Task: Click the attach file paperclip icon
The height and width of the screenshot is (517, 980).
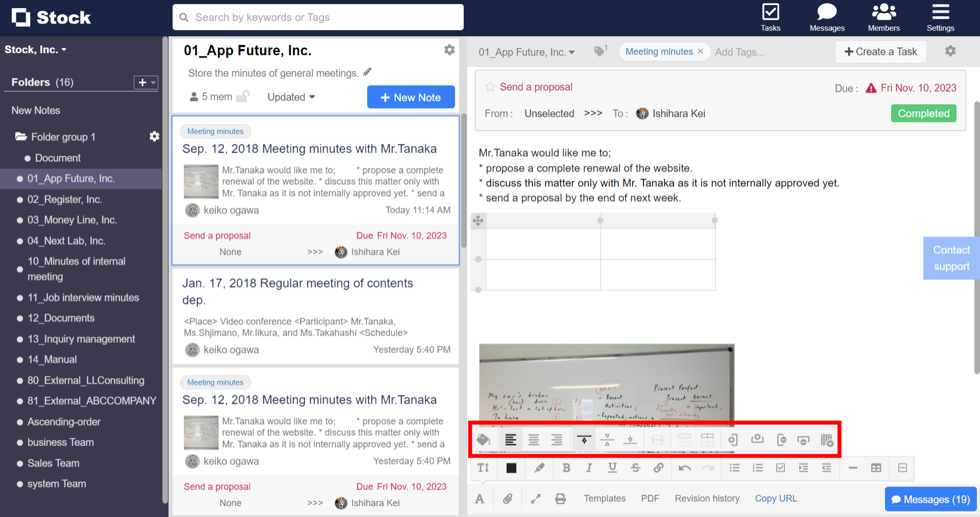Action: [x=507, y=499]
